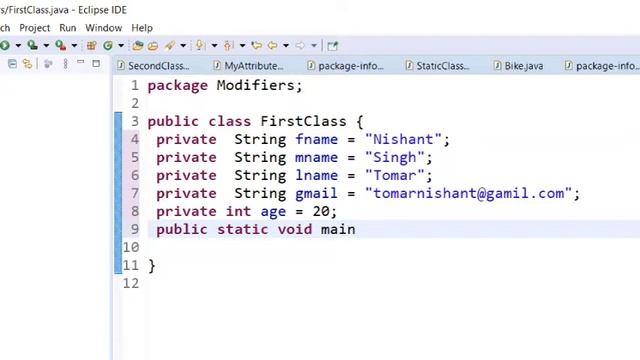Image resolution: width=640 pixels, height=360 pixels.
Task: Click the variable lname in line 6
Action: click(x=317, y=176)
